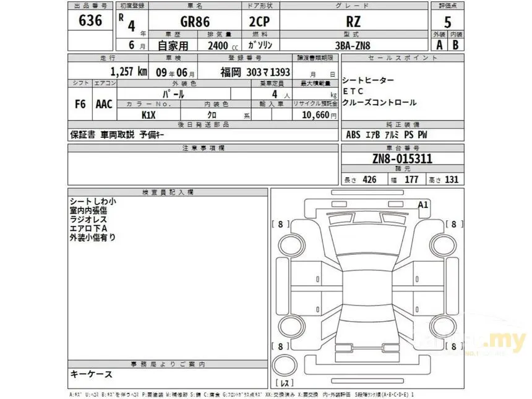The image size is (532, 399).
Task: Click the rear-right wheel circle on diagram
Action: click(x=444, y=326)
